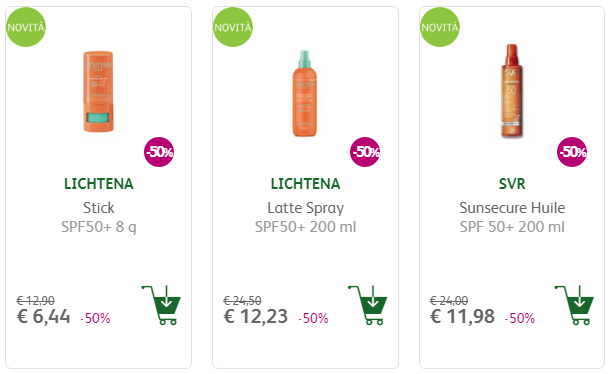Image resolution: width=613 pixels, height=374 pixels.
Task: Open the Latte Spray SPF50+ 200 ml title
Action: click(305, 217)
